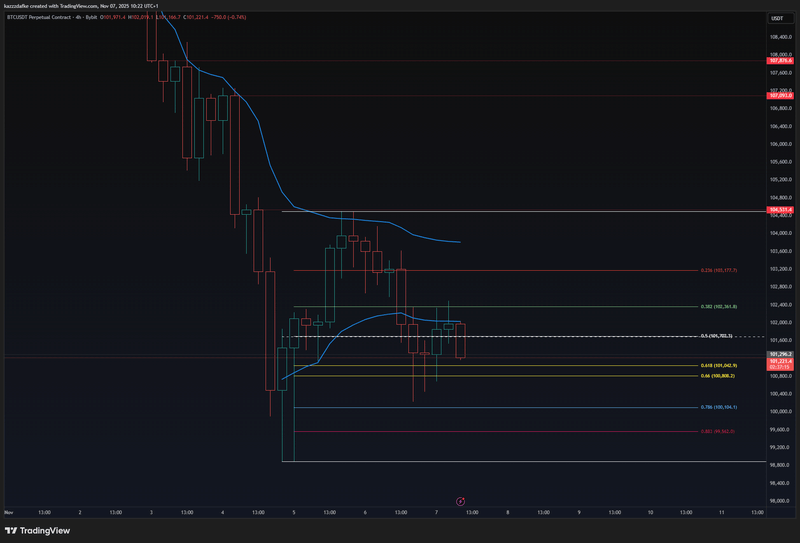Click the 106,000.0 price axis tick
The height and width of the screenshot is (543, 800).
[781, 144]
